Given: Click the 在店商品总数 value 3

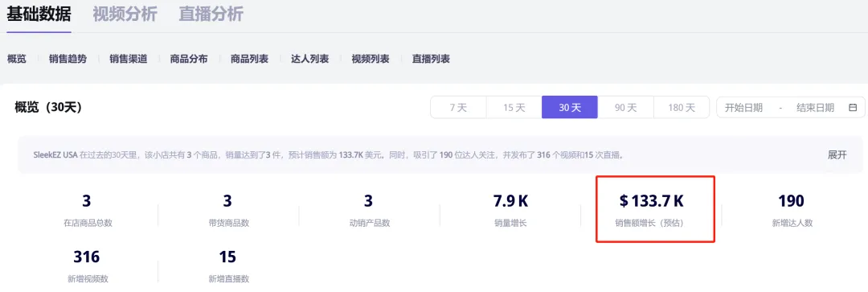Looking at the screenshot, I should click(86, 200).
